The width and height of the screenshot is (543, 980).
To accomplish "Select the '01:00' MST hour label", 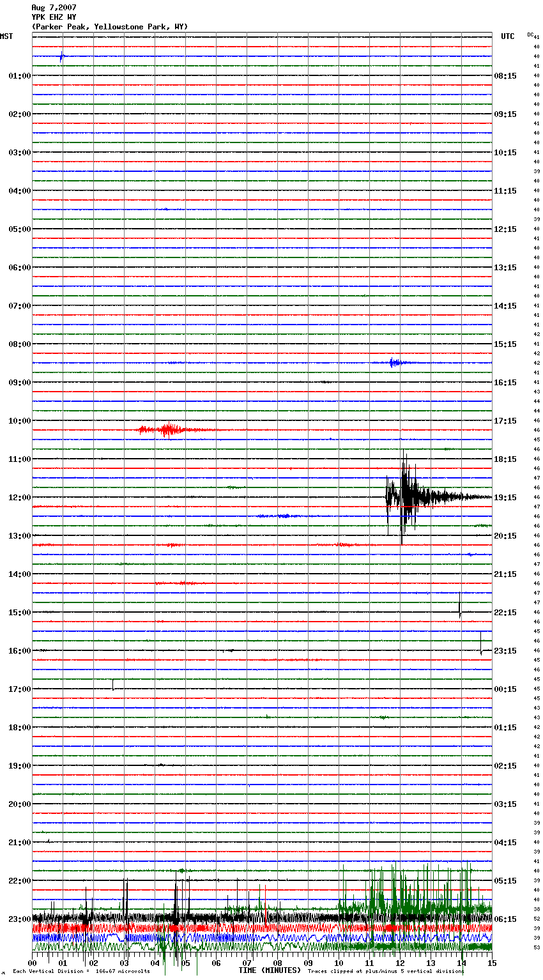I will [x=20, y=76].
